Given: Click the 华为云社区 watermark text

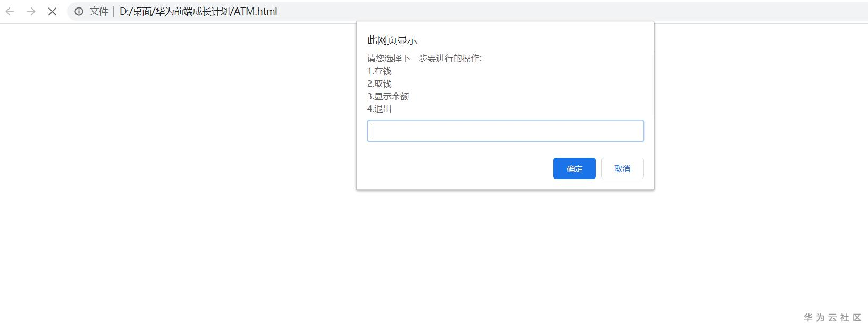Looking at the screenshot, I should click(832, 317).
